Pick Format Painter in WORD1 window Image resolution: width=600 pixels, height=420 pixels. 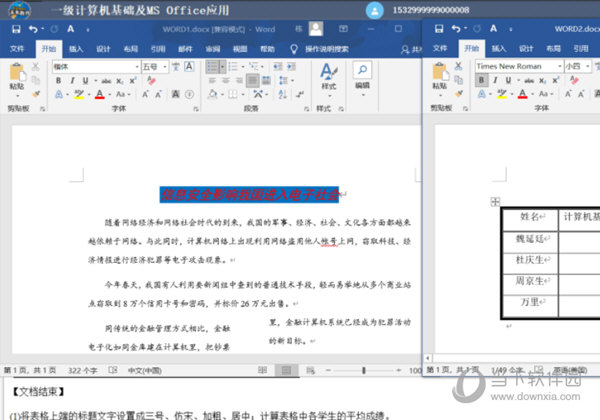36,94
